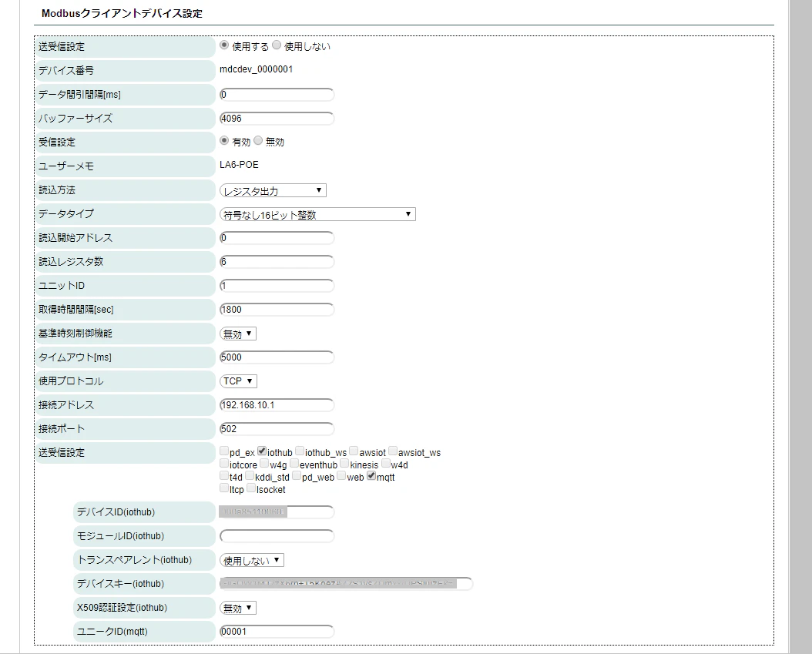Select 使用しない radio for 送受信設定
Viewport: 812px width, 654px height.
pos(277,45)
